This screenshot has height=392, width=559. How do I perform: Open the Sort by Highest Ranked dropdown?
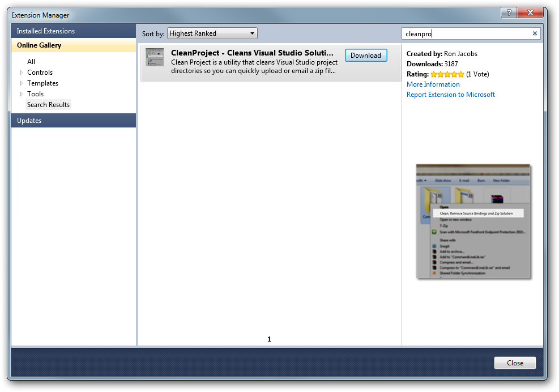pos(212,33)
